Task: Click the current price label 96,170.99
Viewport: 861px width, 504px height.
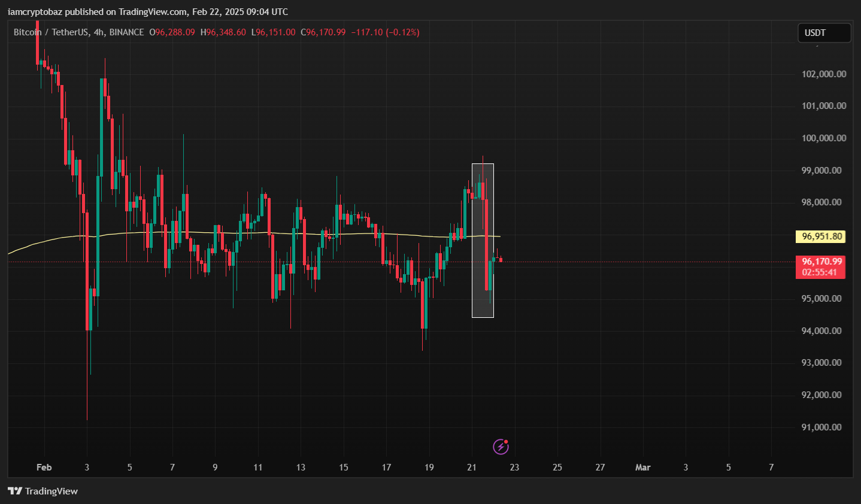Action: click(x=820, y=261)
